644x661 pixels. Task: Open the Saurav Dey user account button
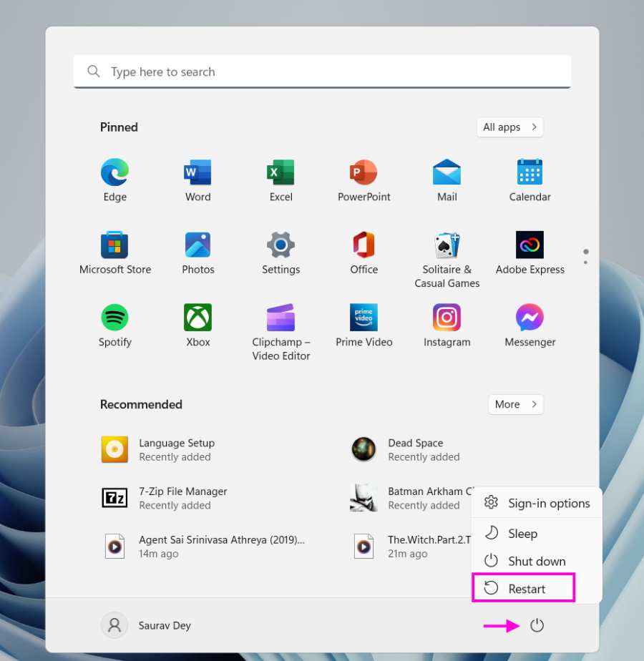click(147, 625)
